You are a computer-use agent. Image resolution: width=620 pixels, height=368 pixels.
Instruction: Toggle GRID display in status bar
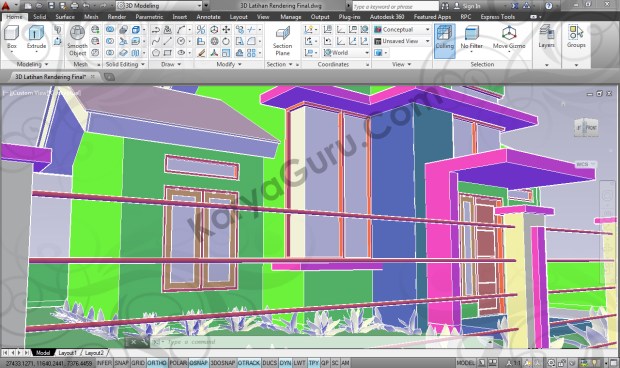point(138,362)
